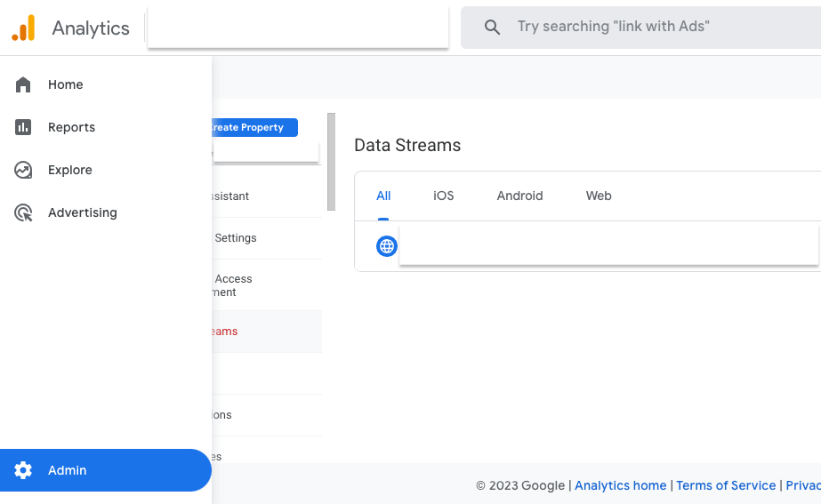Select the Admin gear icon
This screenshot has width=821, height=504.
click(x=23, y=470)
